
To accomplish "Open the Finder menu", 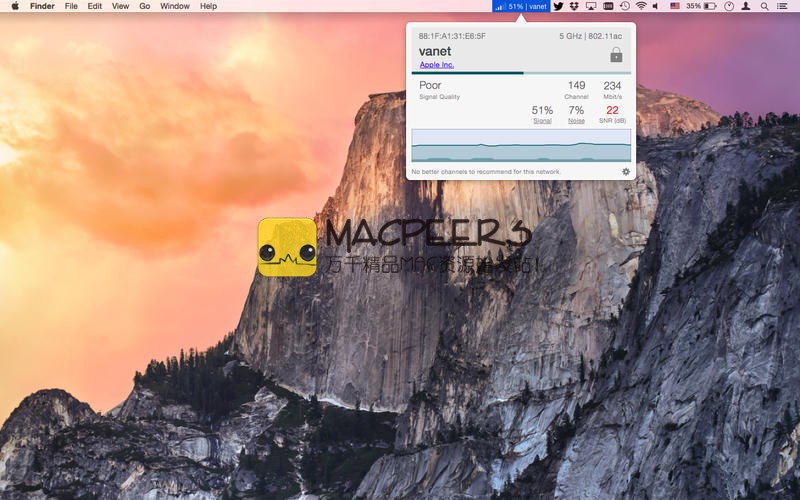I will pyautogui.click(x=42, y=6).
